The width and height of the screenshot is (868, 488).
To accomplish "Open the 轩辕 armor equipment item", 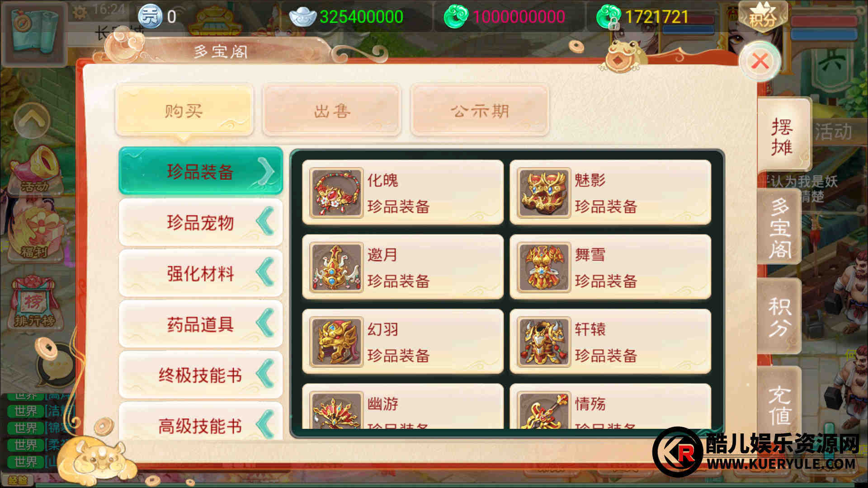I will coord(610,342).
